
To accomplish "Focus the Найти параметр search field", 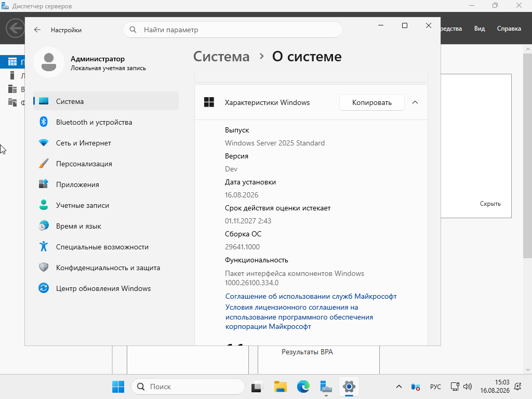I will (233, 30).
